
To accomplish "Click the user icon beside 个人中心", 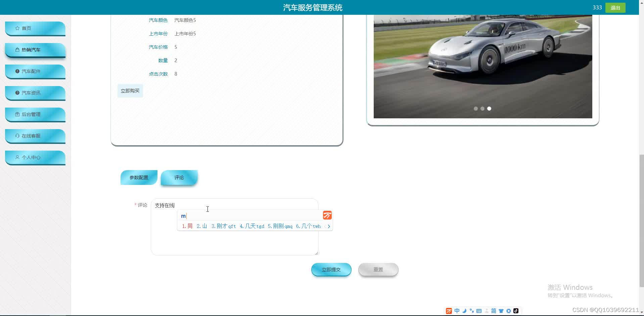I will point(17,157).
